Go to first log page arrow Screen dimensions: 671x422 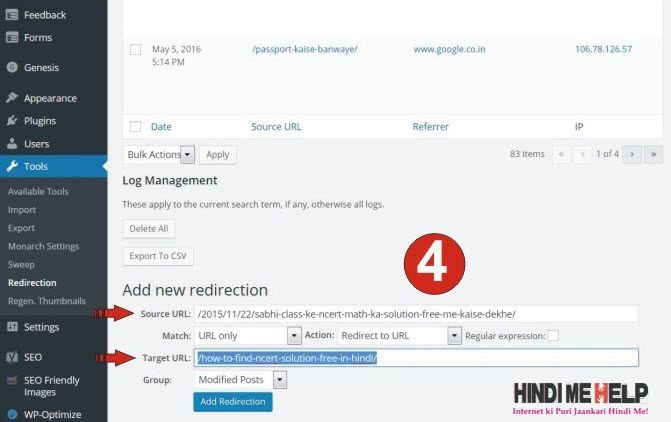561,154
